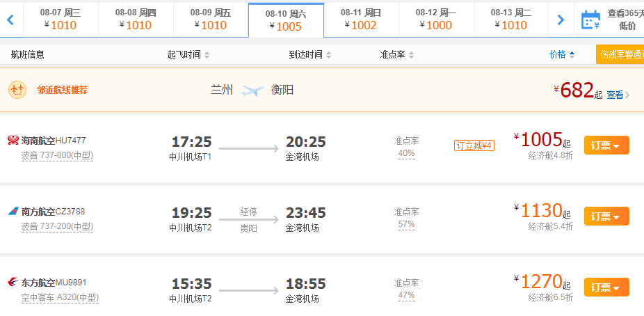Viewport: 644px width, 316px height.
Task: Sort flights by arrival time
Action: pyautogui.click(x=310, y=55)
